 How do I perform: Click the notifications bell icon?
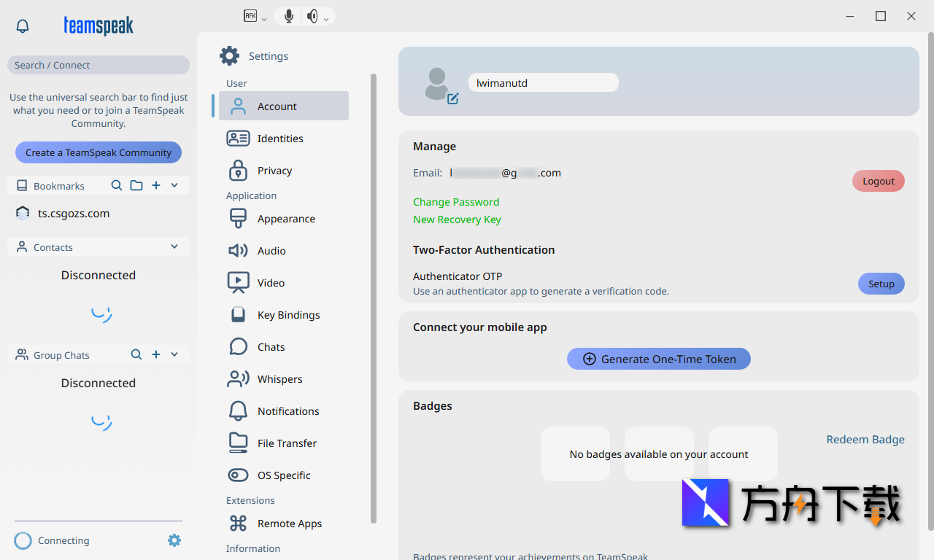(23, 26)
